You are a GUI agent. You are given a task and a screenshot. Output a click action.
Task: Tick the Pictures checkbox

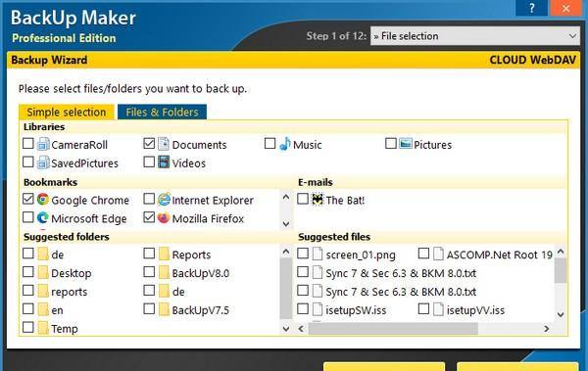[391, 144]
